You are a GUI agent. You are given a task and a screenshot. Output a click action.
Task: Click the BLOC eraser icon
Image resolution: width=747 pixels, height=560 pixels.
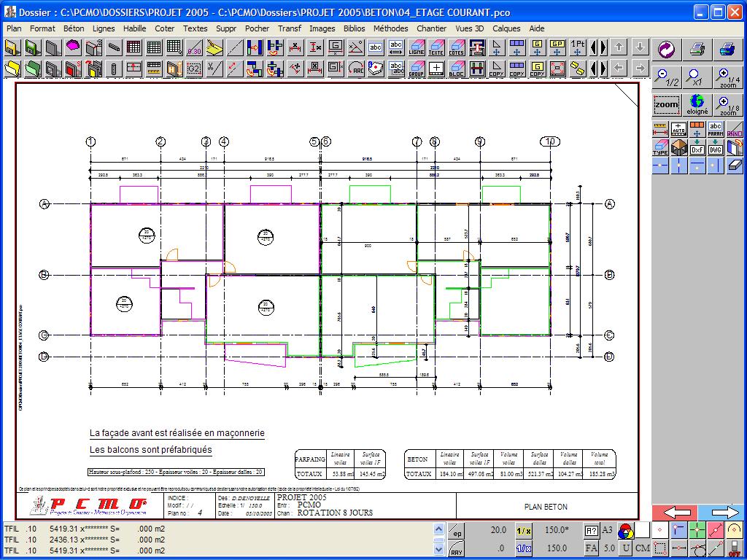tap(457, 69)
